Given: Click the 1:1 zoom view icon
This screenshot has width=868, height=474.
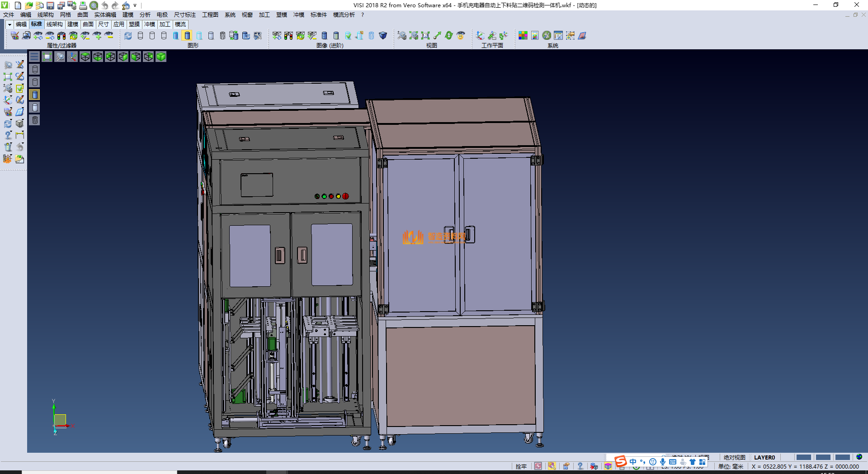Looking at the screenshot, I should point(425,35).
